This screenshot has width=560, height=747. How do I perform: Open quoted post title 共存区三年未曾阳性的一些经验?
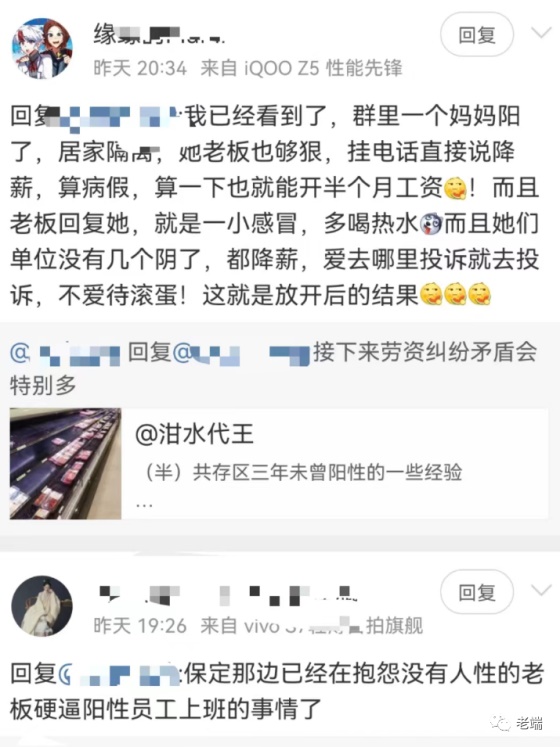[304, 473]
